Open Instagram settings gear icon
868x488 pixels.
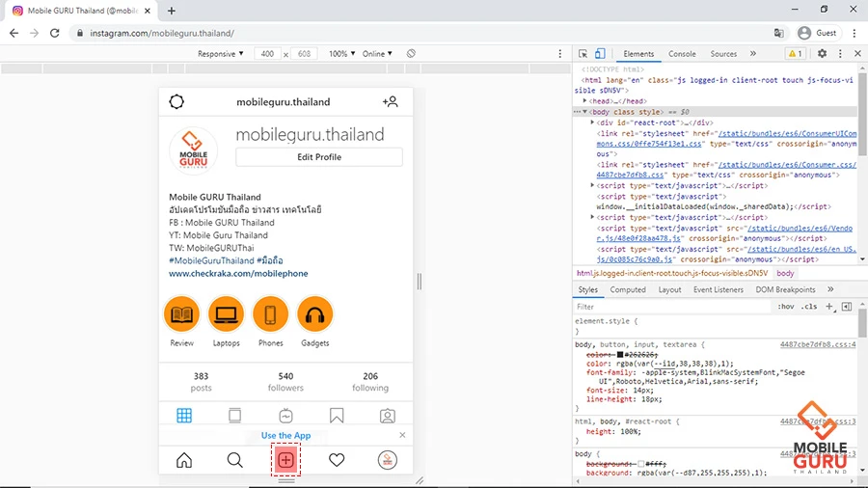pyautogui.click(x=176, y=102)
